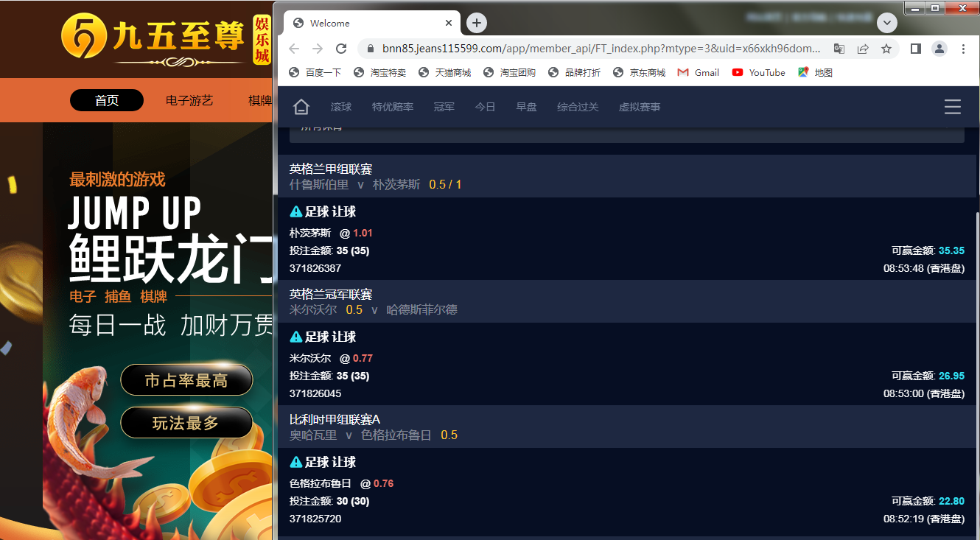Viewport: 980px width, 540px height.
Task: Click the address bar URL field
Action: tap(601, 49)
